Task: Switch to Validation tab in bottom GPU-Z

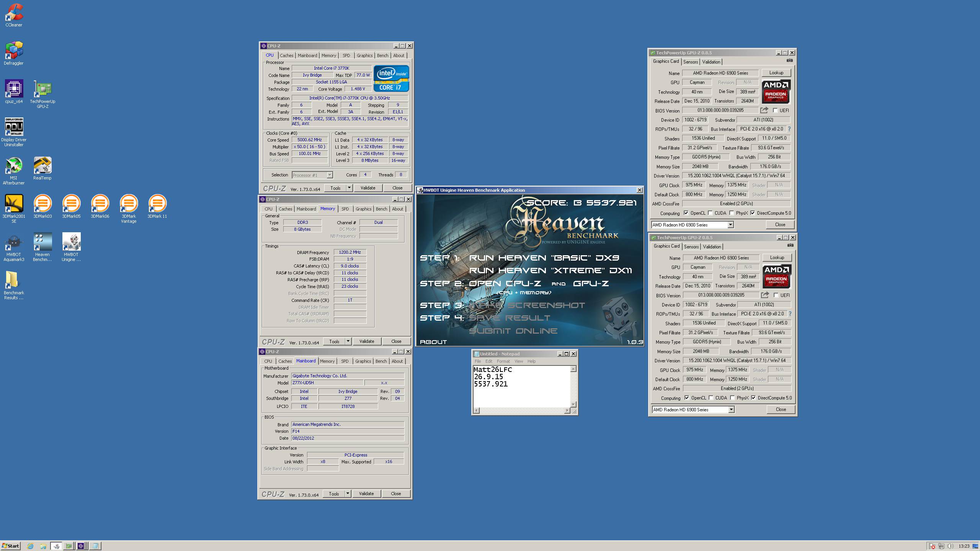Action: 712,247
